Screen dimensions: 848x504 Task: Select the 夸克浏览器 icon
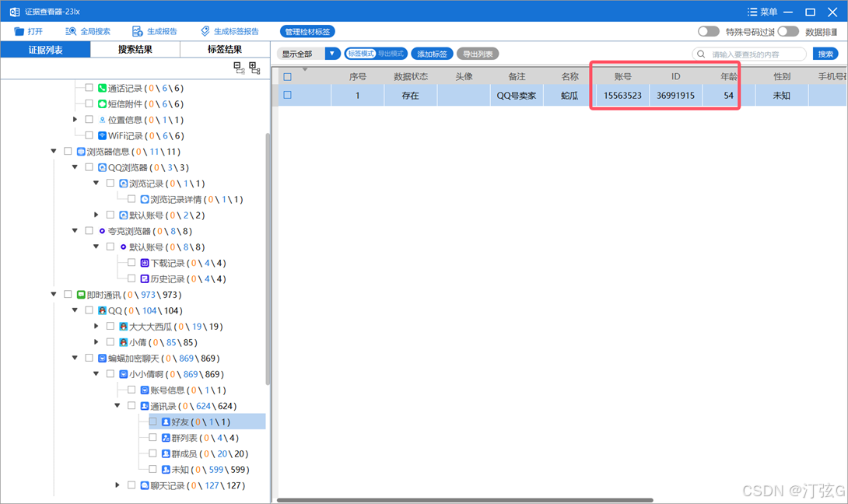(102, 231)
